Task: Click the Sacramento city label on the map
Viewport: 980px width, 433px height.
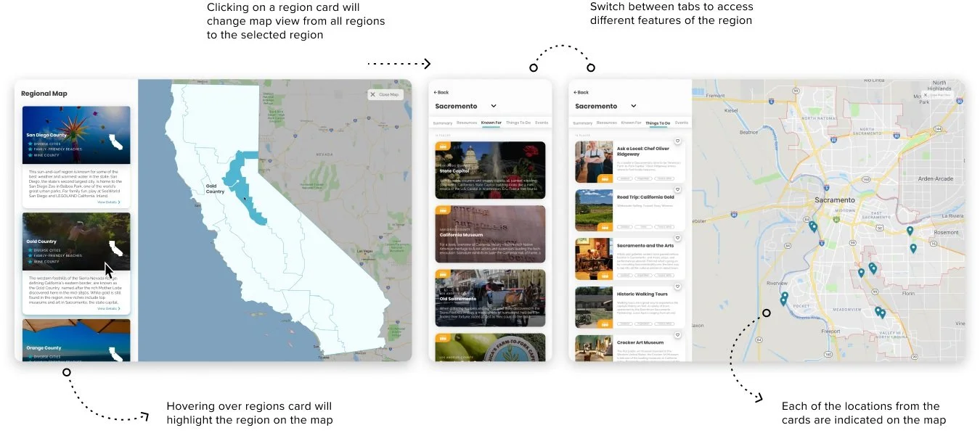Action: coord(834,199)
